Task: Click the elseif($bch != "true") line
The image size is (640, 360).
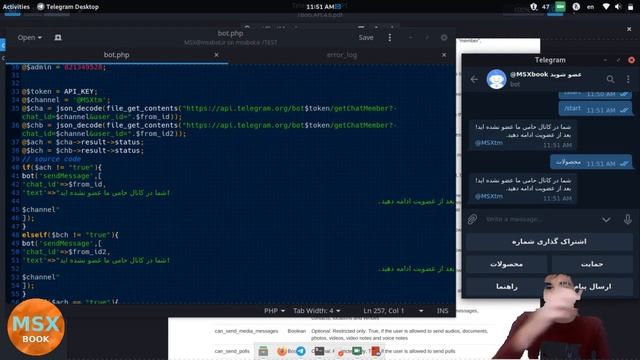Action: (70, 235)
